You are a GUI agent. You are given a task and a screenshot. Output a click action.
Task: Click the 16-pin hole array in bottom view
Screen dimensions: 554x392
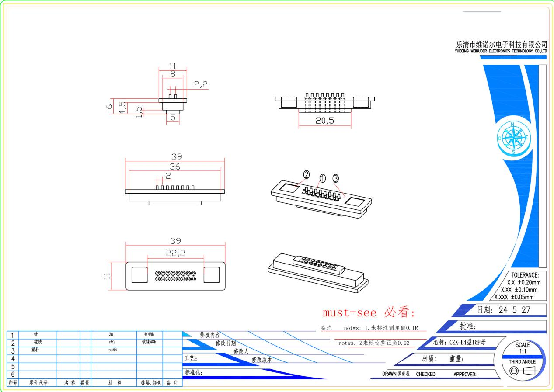[x=175, y=276]
